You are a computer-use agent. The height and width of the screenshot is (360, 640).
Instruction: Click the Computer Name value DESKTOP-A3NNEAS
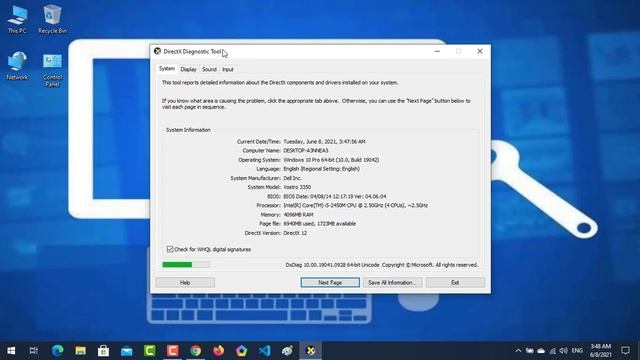coord(306,151)
